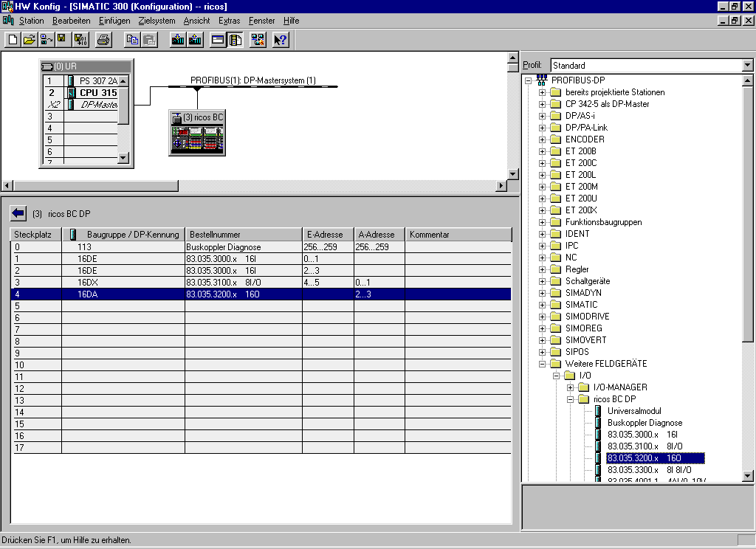Sort by the Steckplatz column header
The image size is (756, 549).
click(x=36, y=234)
